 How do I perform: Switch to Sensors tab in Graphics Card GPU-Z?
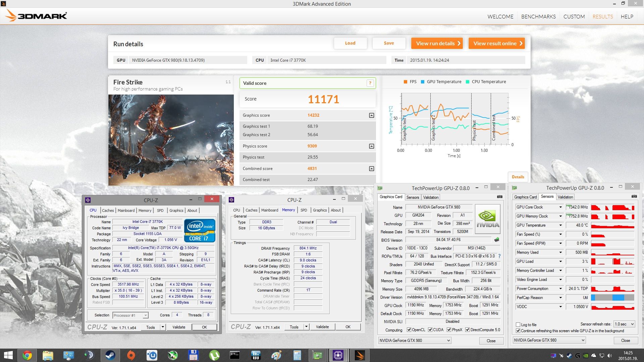pyautogui.click(x=413, y=197)
